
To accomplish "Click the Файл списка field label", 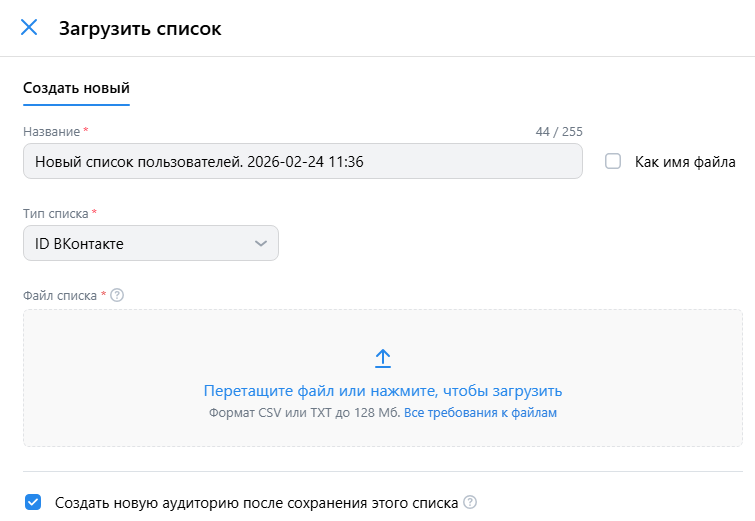I will tap(60, 295).
